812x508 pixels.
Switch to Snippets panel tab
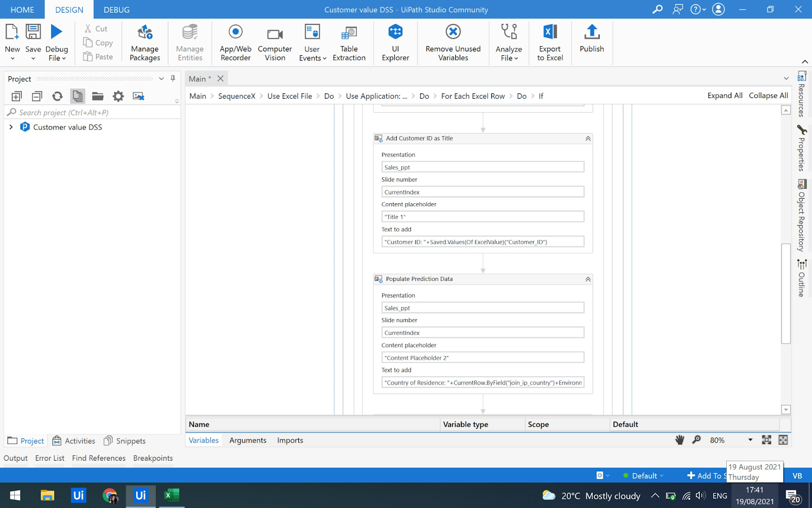pyautogui.click(x=125, y=441)
